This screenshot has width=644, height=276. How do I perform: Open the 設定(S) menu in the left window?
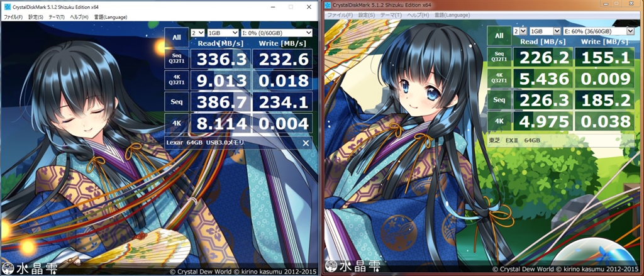[35, 17]
